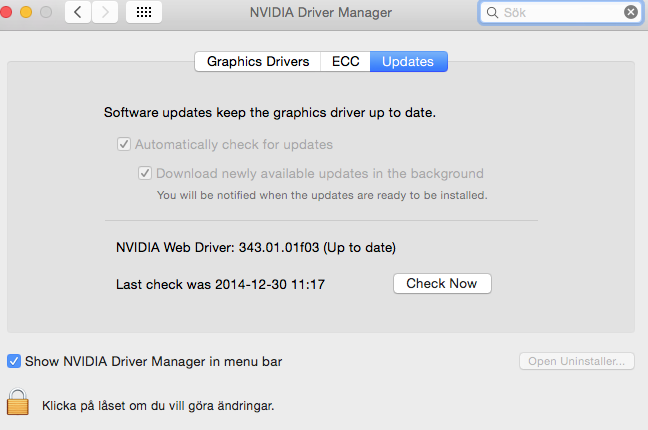Toggle Automatically check for updates checkbox
Screen dimensions: 648x430
pyautogui.click(x=124, y=144)
